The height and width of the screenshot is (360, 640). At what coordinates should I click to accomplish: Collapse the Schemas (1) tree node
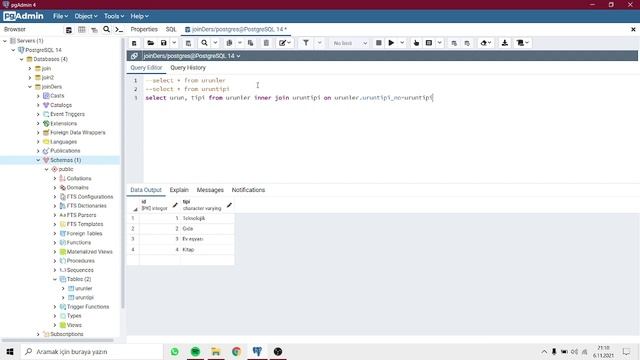click(38, 160)
